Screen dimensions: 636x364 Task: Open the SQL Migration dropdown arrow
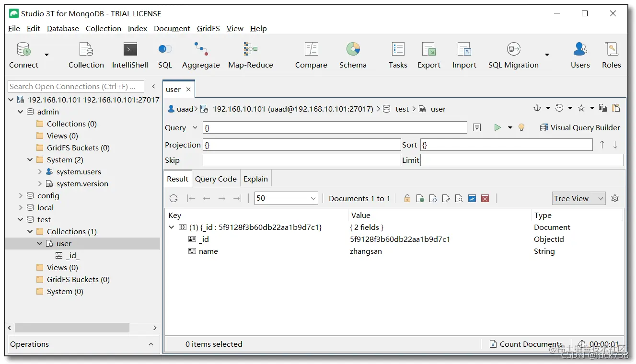(547, 55)
